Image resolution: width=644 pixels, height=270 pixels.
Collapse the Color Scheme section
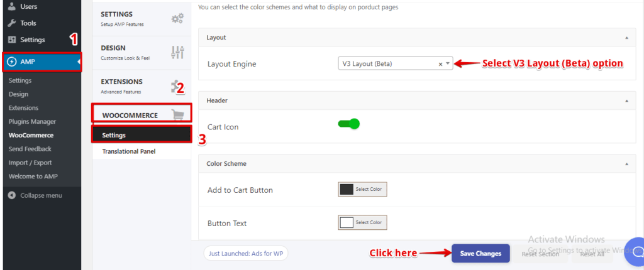click(627, 164)
